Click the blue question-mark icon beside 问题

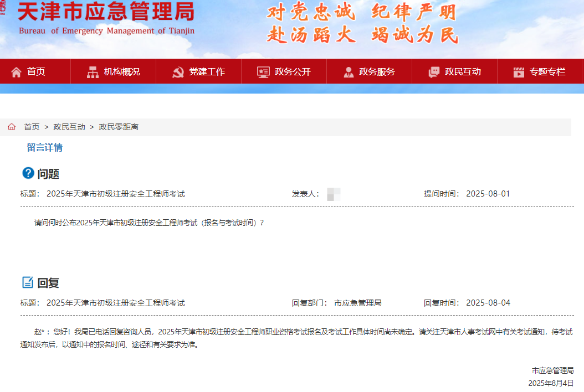point(28,173)
